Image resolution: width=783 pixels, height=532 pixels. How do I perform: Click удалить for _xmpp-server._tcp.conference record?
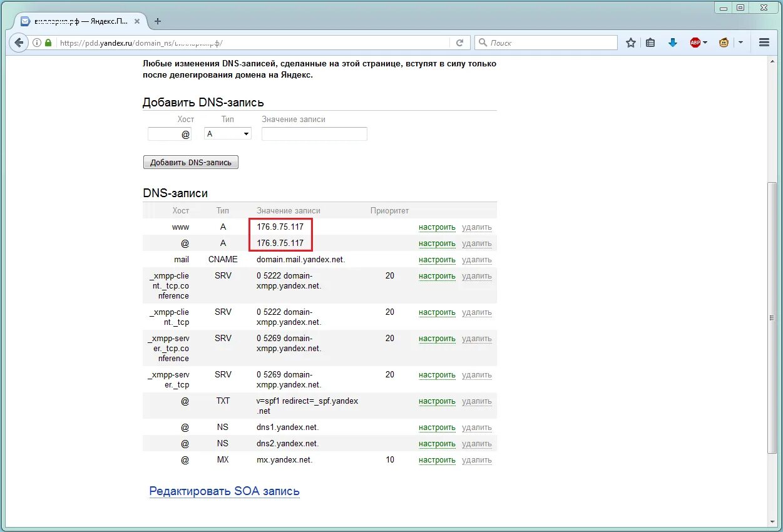tap(477, 339)
